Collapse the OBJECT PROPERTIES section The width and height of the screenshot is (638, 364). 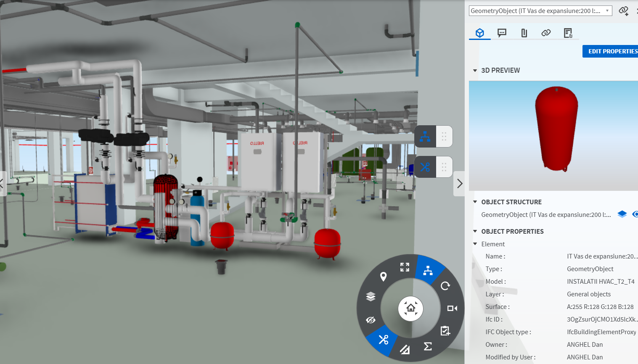pyautogui.click(x=475, y=232)
